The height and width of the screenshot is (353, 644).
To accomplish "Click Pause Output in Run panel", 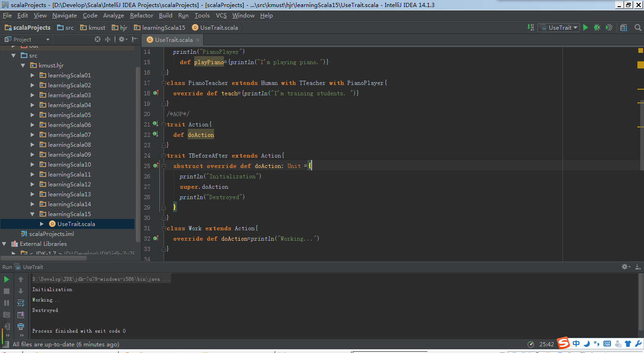I will [7, 303].
